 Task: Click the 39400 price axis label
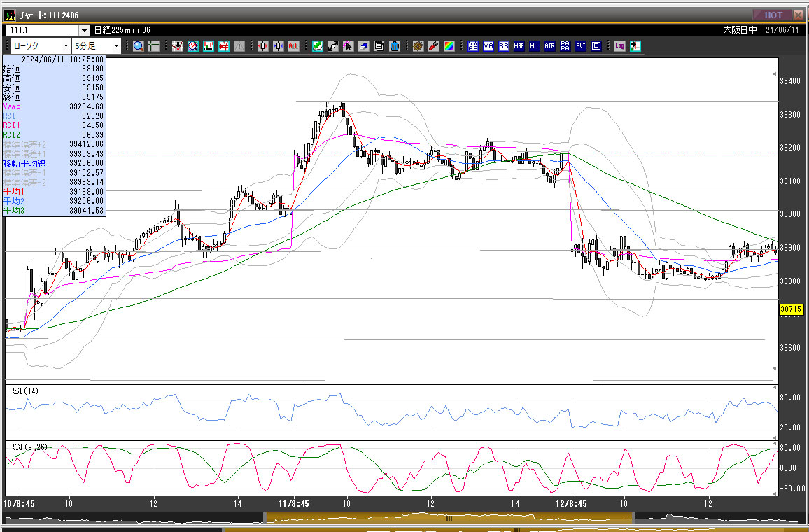[790, 81]
